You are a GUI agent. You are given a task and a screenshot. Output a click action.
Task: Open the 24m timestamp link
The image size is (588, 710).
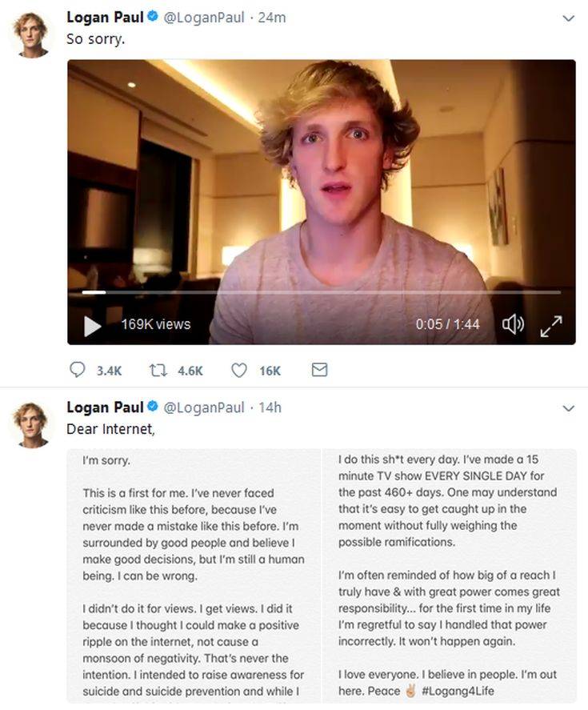point(271,18)
